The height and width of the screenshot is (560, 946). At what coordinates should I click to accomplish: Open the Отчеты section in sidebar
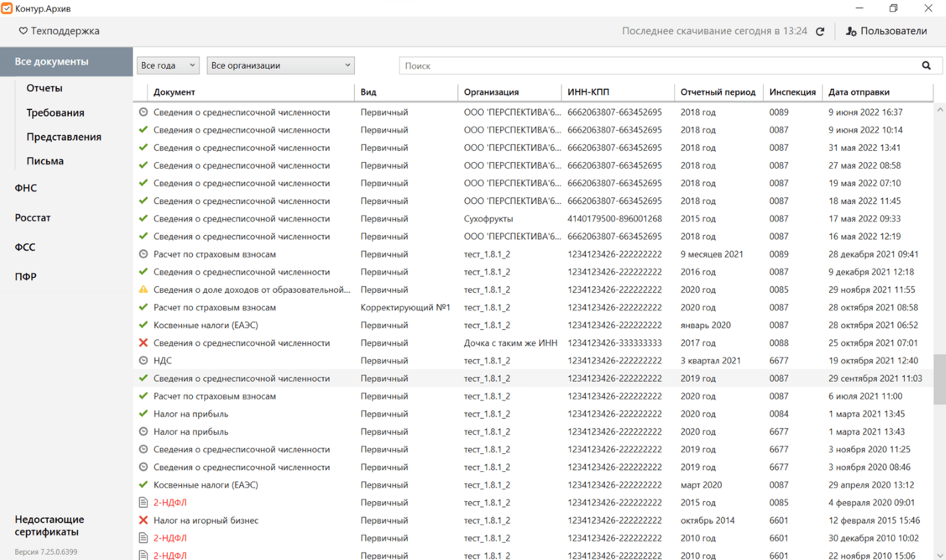coord(45,88)
